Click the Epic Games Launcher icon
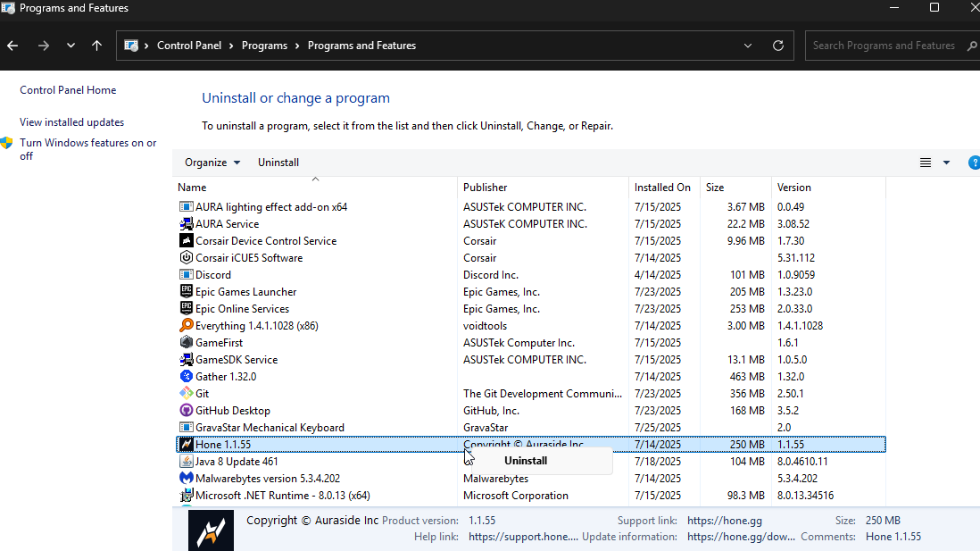Screen dimensions: 980x551 187,291
